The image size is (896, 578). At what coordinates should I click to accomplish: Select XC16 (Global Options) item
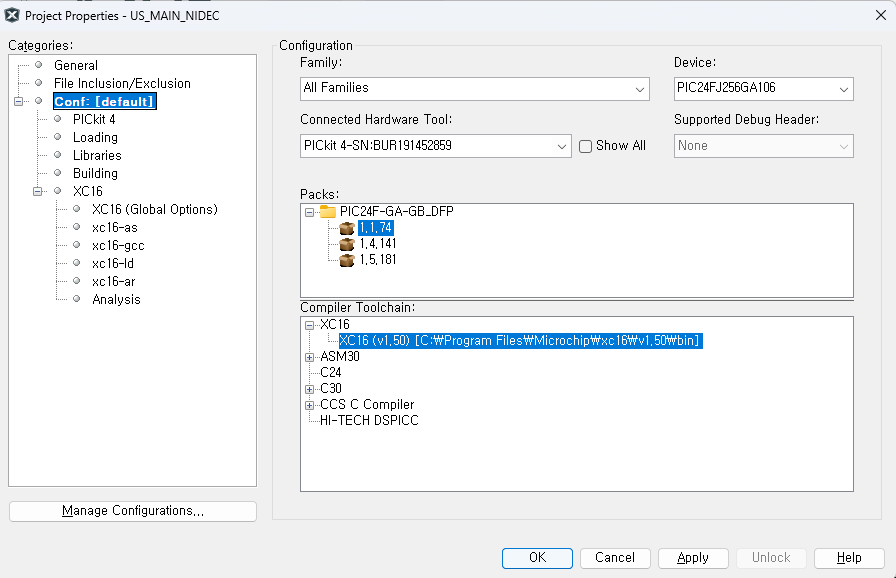[x=155, y=210]
